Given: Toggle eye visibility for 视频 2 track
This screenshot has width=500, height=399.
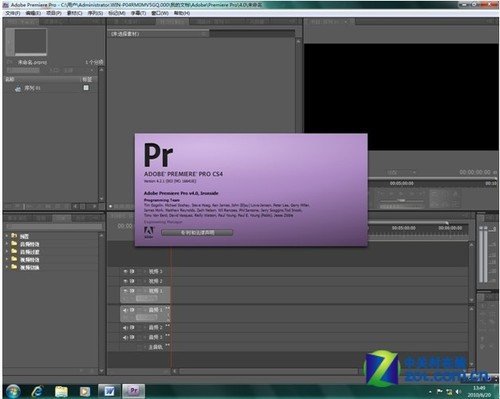Looking at the screenshot, I should coord(126,281).
